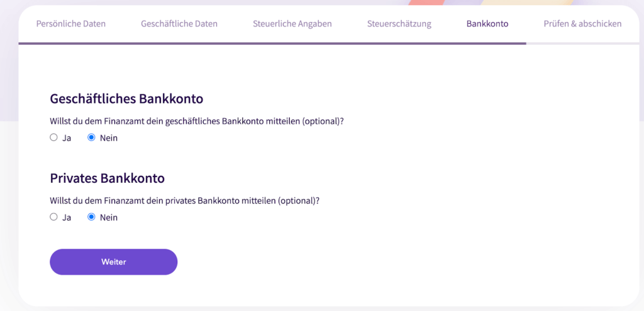Jump to the Prüfen & abschicken tab
The height and width of the screenshot is (311, 644).
point(582,24)
